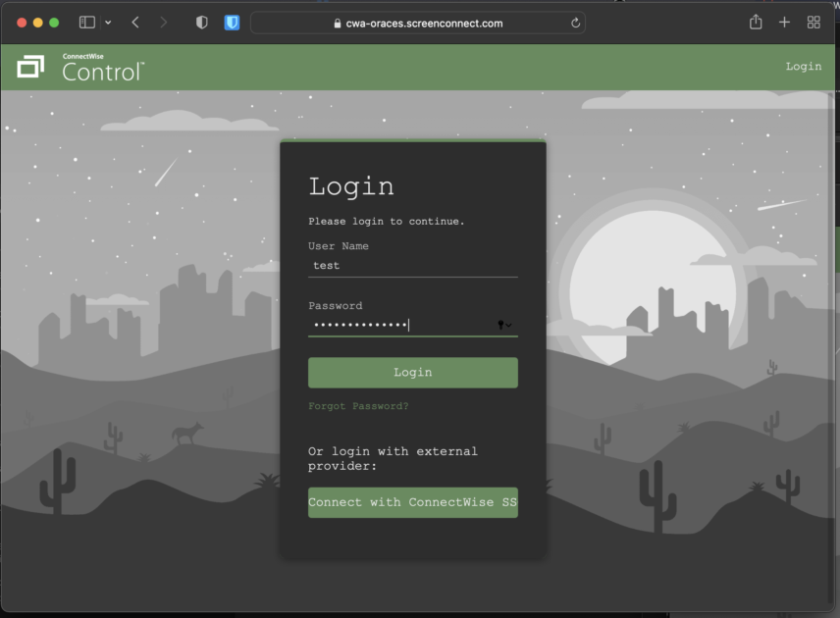Click the ConnectWise Control logo

tap(80, 68)
